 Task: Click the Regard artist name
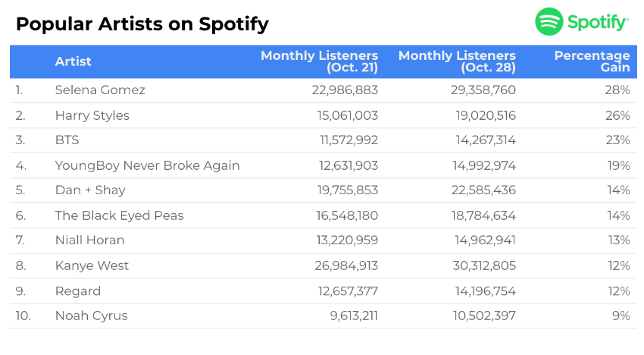tap(78, 291)
